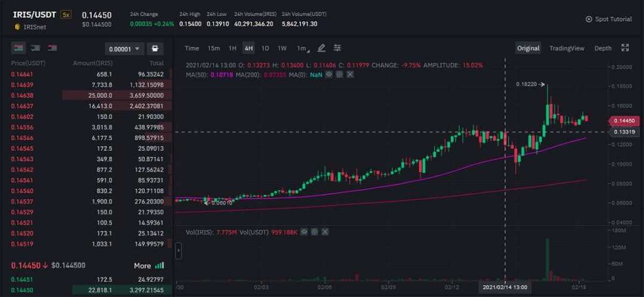Switch order book to buy orders only
The image size is (644, 297).
pos(36,48)
